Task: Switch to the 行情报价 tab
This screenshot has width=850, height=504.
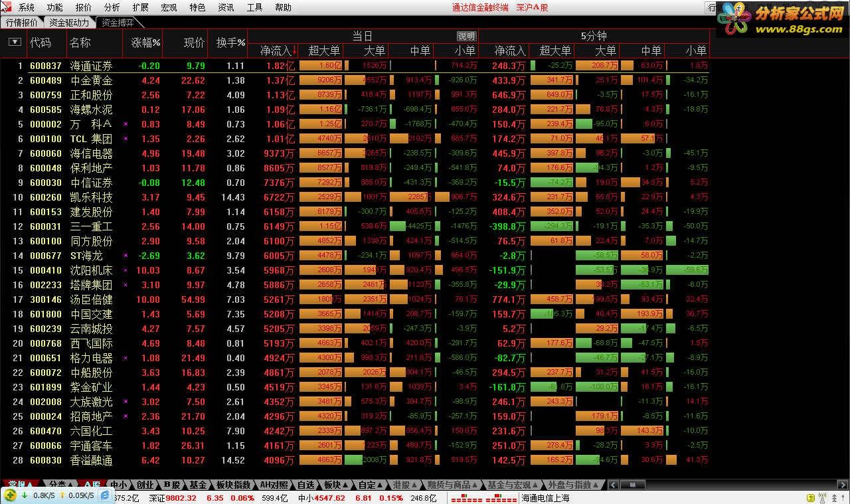Action: tap(22, 22)
